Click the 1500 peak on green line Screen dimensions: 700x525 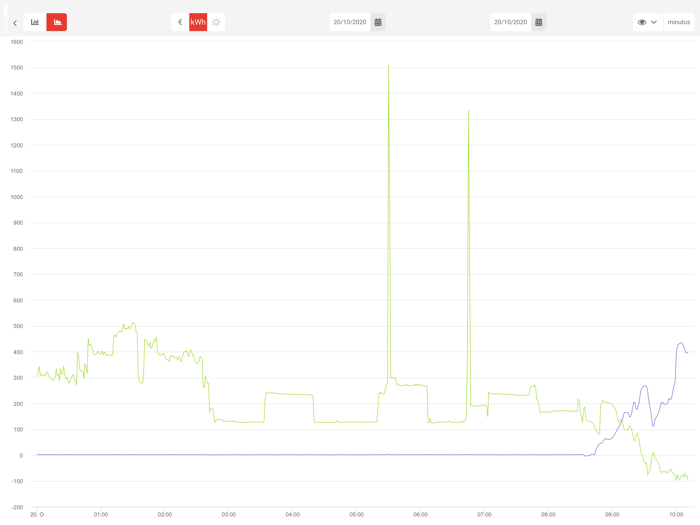click(x=388, y=67)
